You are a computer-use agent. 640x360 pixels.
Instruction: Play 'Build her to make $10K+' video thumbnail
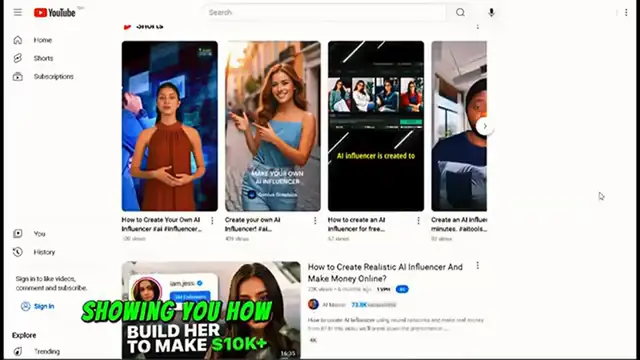tap(211, 310)
